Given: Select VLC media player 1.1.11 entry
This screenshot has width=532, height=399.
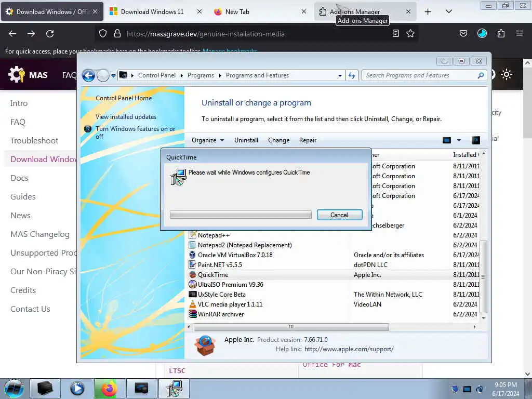Looking at the screenshot, I should tap(230, 304).
